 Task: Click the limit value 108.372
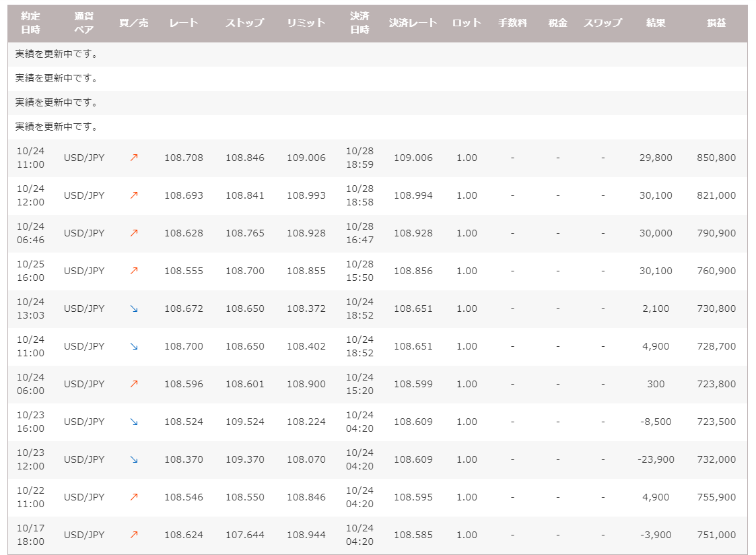click(x=306, y=308)
